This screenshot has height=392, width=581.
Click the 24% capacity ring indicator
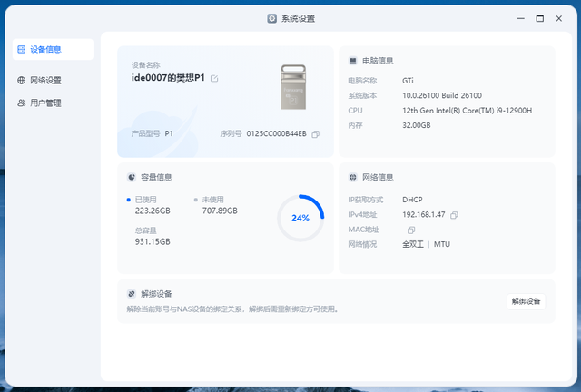[x=300, y=218]
